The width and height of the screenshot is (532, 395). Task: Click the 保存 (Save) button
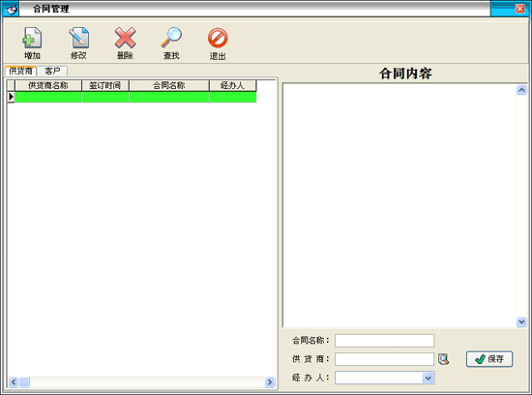click(489, 359)
